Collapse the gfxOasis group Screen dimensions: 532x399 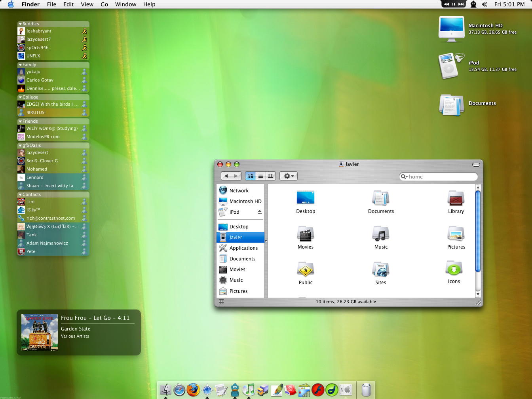20,146
